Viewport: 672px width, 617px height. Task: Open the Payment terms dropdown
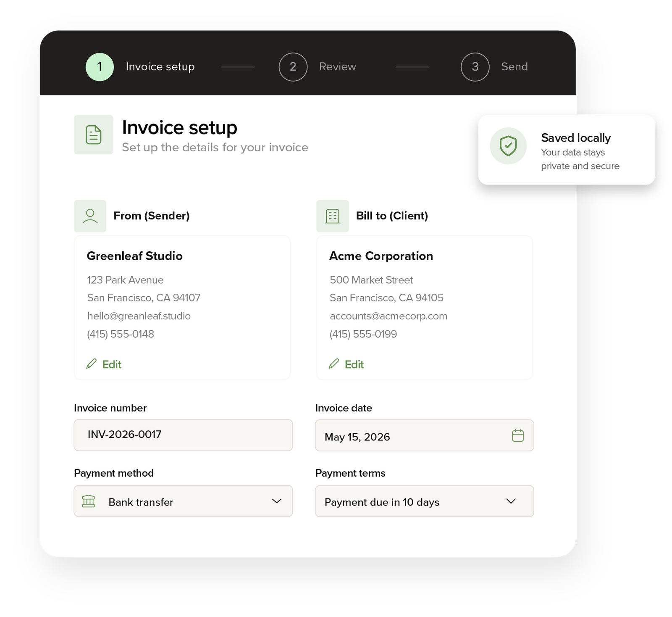coord(425,501)
